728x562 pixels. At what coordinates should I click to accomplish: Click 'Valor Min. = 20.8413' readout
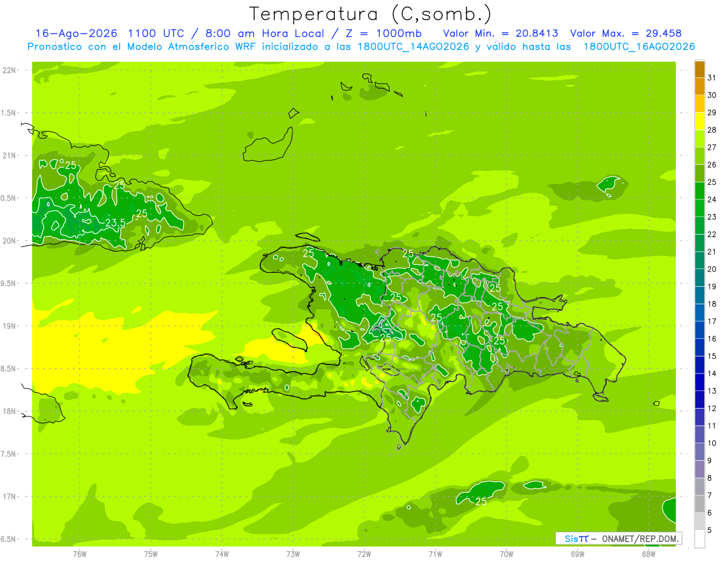pos(500,33)
